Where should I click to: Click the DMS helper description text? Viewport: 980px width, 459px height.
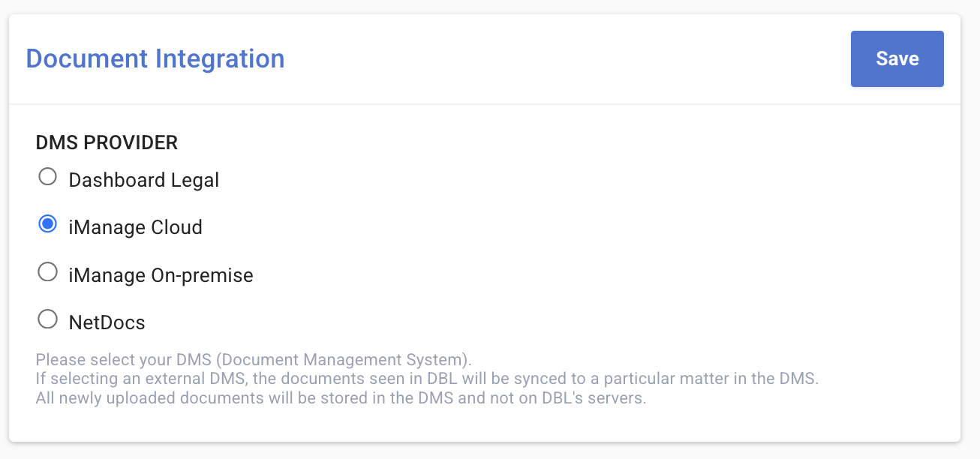[x=254, y=359]
